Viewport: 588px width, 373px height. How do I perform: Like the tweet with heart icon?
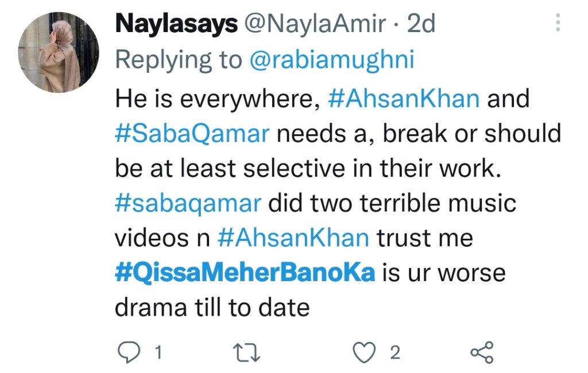(x=364, y=352)
